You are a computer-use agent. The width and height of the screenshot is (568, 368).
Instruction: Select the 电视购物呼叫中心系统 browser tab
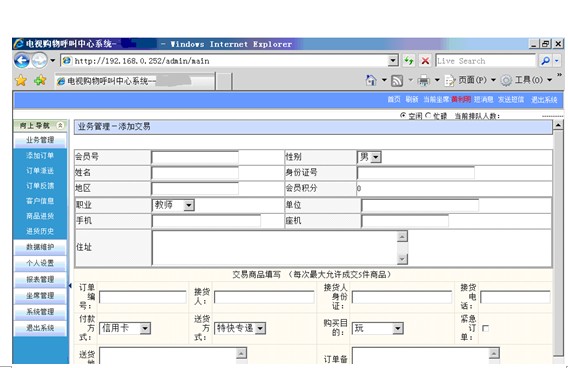[135, 81]
